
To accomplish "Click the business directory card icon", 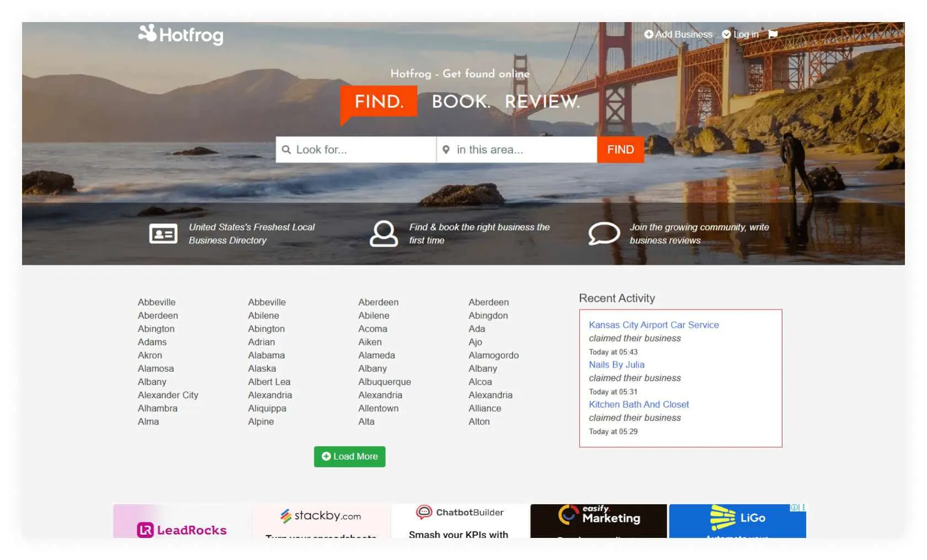I will point(163,234).
